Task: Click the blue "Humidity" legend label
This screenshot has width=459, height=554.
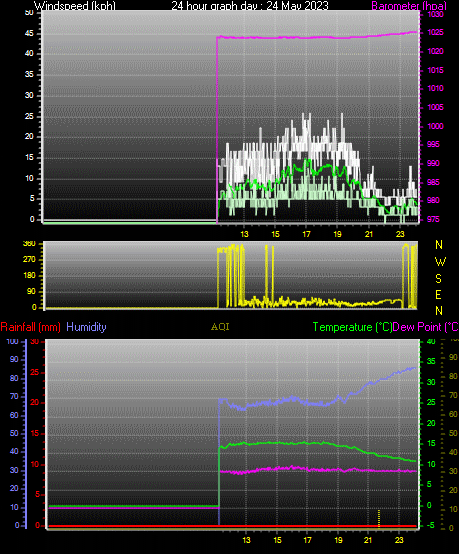Action: point(86,327)
